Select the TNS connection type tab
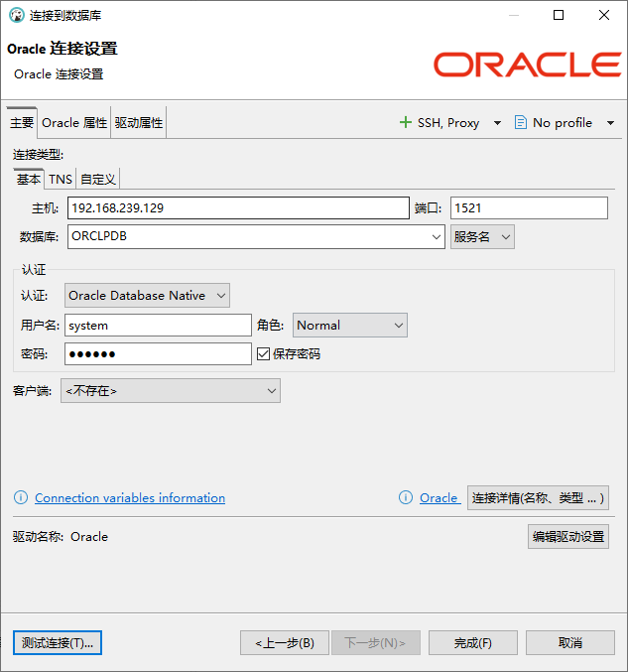628x672 pixels. tap(61, 179)
